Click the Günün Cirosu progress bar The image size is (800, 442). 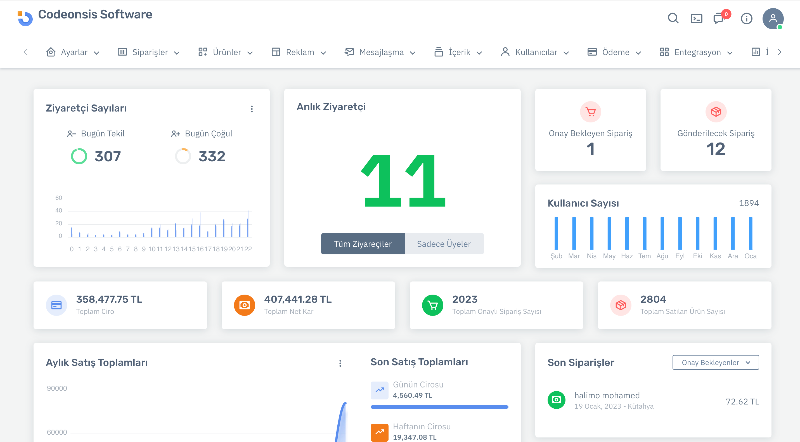439,407
